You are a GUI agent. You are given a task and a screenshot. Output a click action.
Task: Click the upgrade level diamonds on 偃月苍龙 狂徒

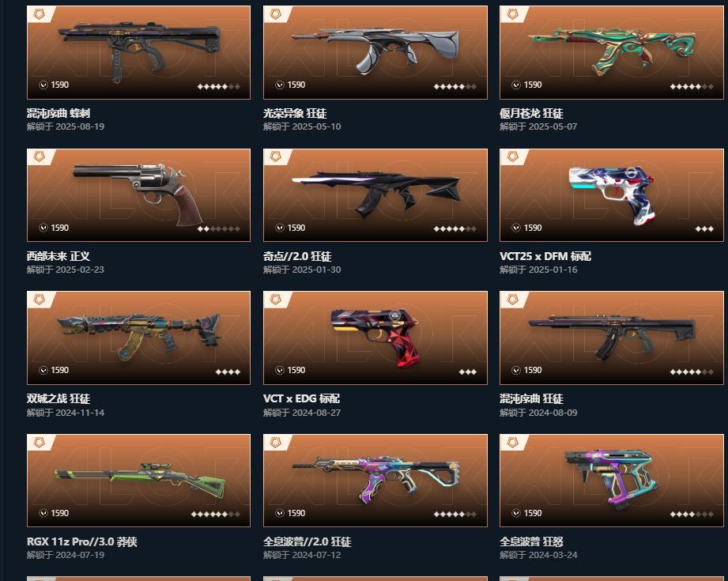coord(692,86)
